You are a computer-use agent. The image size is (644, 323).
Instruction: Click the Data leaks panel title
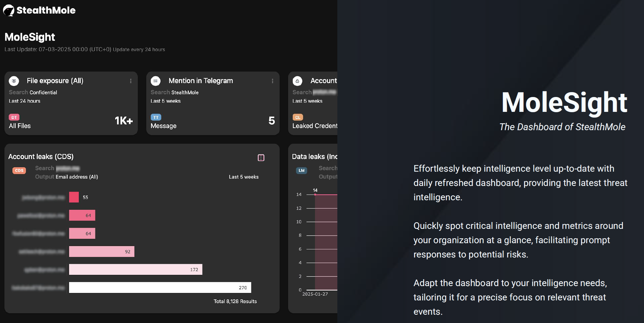point(314,156)
